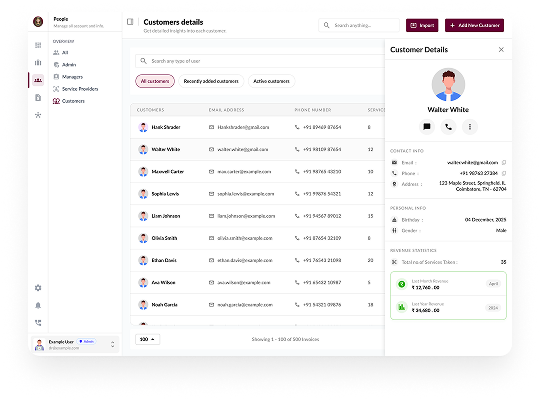This screenshot has width=540, height=400.
Task: Open the April month selector on revenue card
Action: coord(493,284)
